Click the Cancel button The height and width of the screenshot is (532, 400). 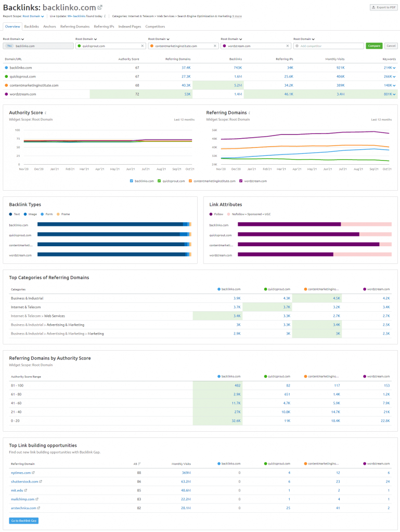pos(391,46)
